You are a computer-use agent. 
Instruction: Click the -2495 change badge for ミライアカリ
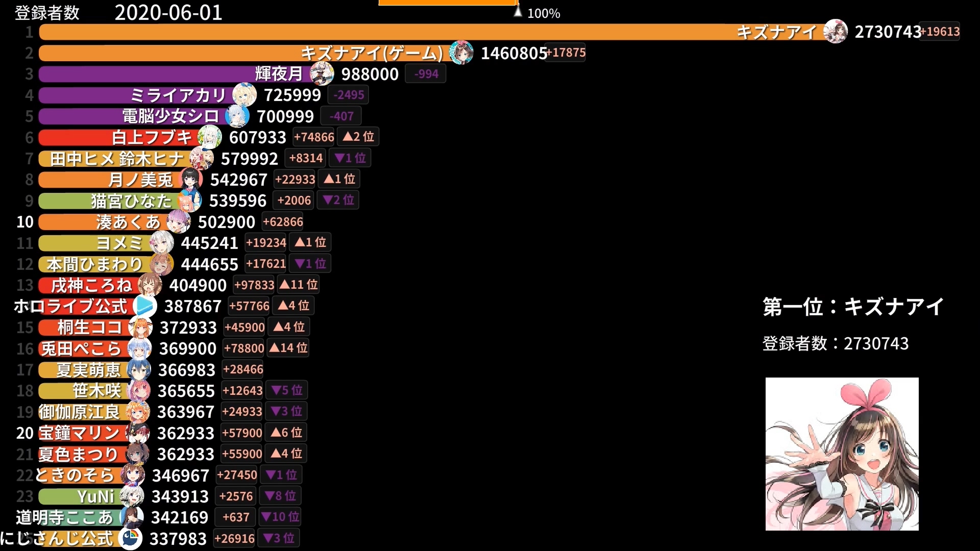tap(349, 95)
